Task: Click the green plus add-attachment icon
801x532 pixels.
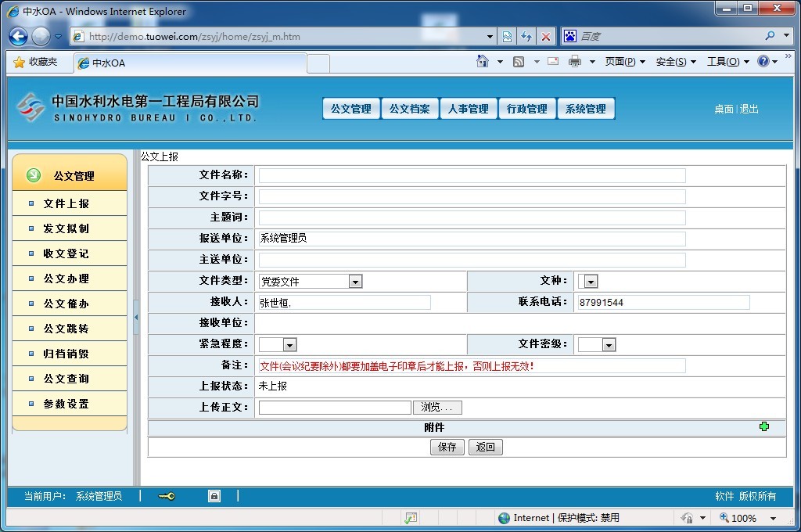Action: pyautogui.click(x=763, y=426)
